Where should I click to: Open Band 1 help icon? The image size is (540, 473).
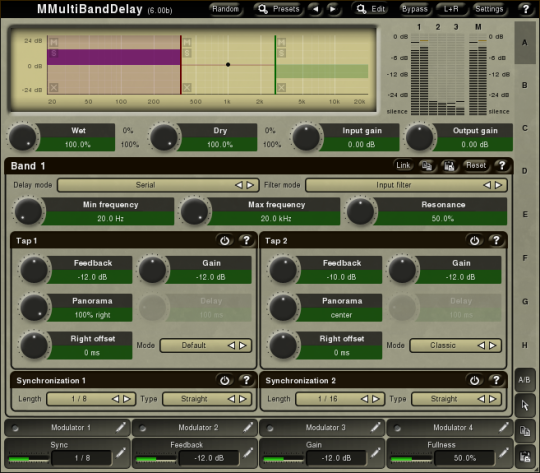point(502,166)
